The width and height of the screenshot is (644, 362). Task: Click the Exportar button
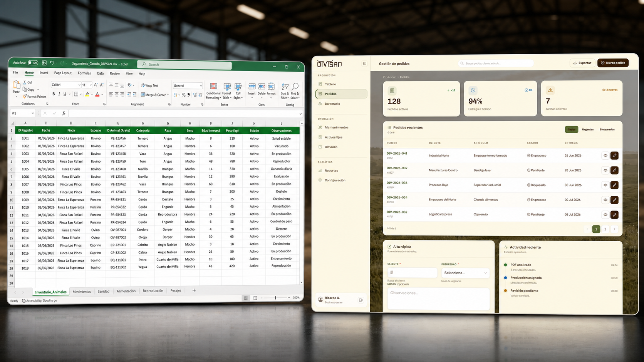click(x=582, y=63)
